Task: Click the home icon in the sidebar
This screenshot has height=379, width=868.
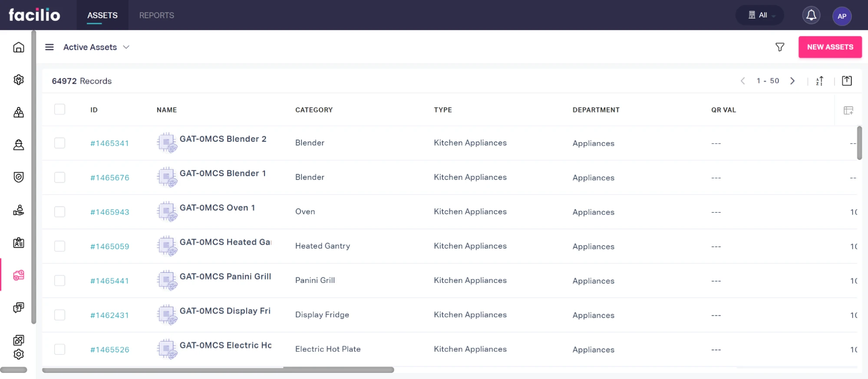Action: click(x=19, y=47)
